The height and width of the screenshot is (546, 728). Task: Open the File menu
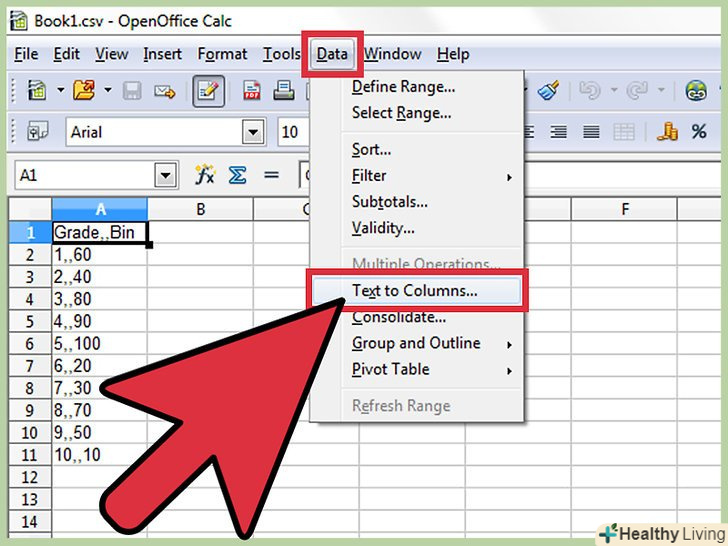(26, 54)
